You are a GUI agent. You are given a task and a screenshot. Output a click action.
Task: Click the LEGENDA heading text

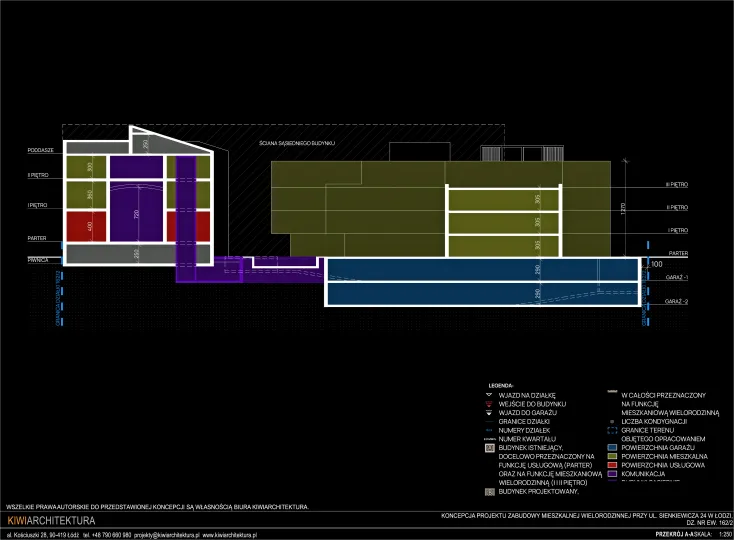[500, 385]
